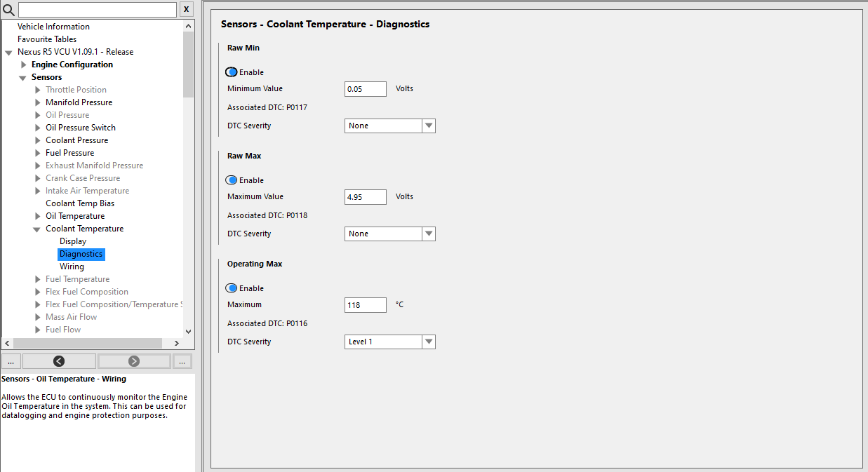
Task: Expand the Engine Configuration node
Action: click(x=24, y=65)
